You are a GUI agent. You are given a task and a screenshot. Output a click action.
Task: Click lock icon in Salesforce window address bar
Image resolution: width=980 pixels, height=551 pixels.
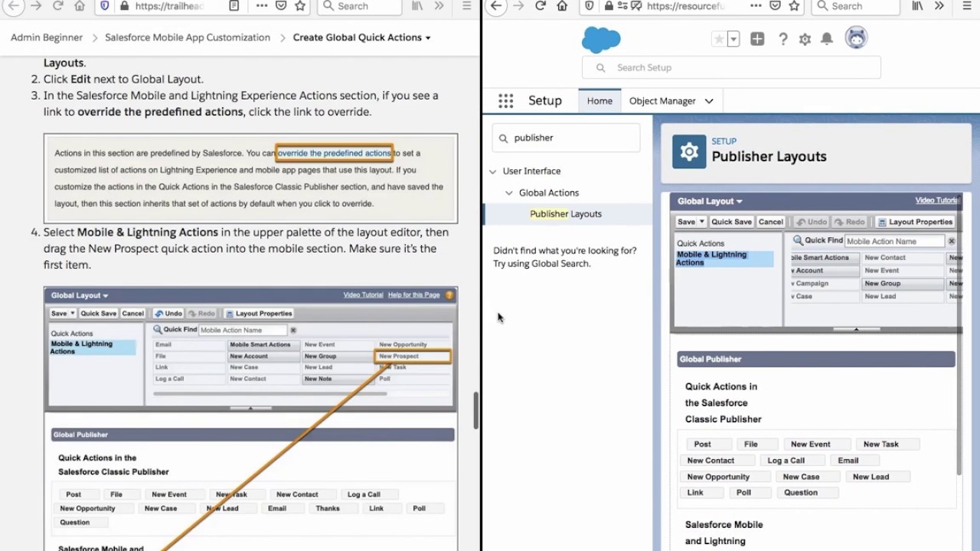tap(609, 6)
